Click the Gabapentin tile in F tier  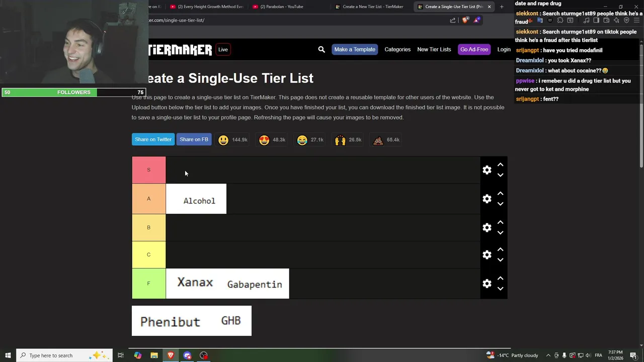point(255,284)
